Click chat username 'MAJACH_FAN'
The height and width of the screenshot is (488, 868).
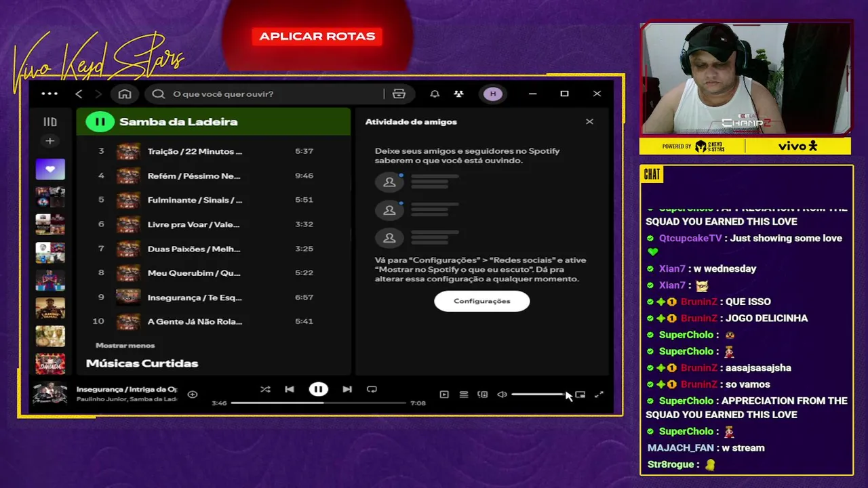pos(681,448)
